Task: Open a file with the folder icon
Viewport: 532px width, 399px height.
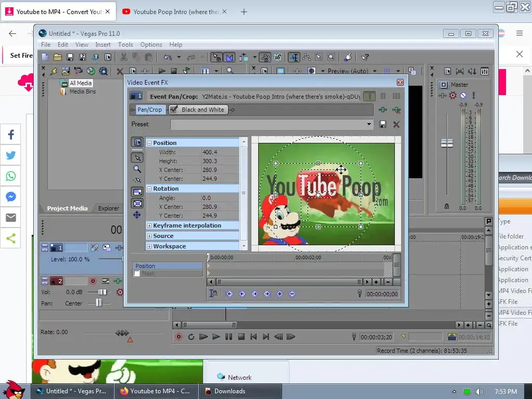Action: pyautogui.click(x=58, y=57)
